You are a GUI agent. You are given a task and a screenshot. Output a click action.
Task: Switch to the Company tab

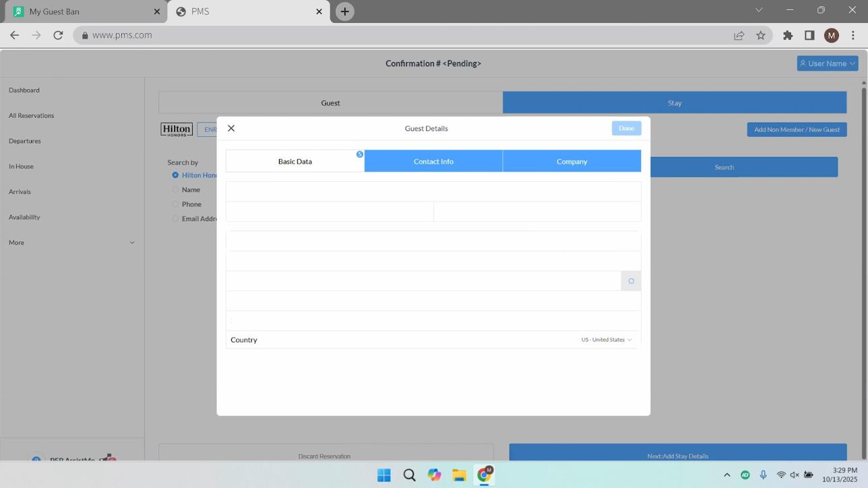click(571, 162)
